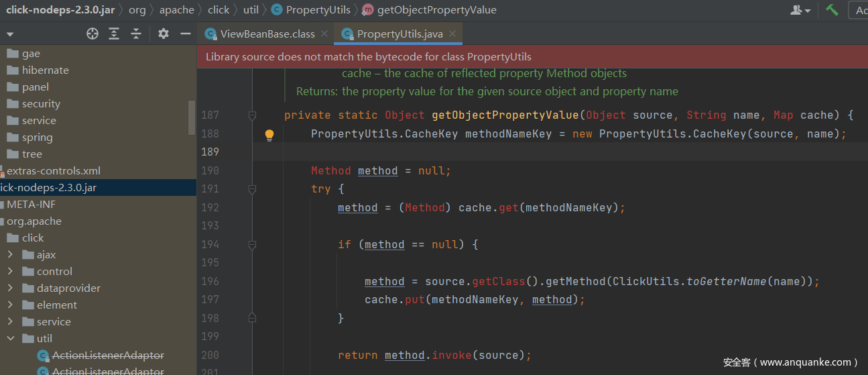
Task: Open the project view dropdown arrow
Action: click(9, 34)
